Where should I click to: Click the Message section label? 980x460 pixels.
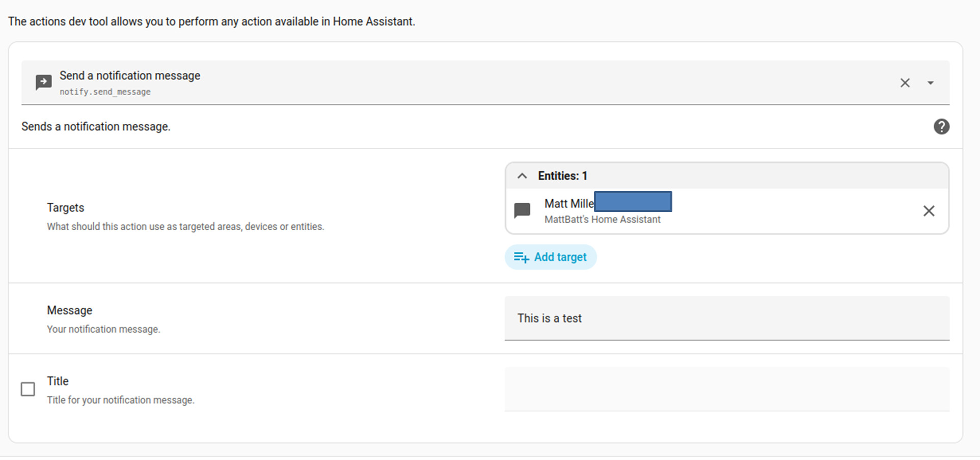(70, 310)
